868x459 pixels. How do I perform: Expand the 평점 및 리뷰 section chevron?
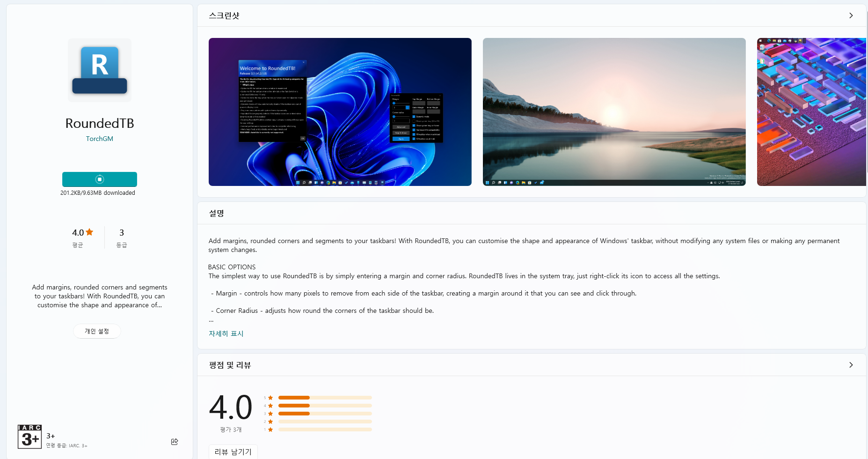pyautogui.click(x=851, y=365)
